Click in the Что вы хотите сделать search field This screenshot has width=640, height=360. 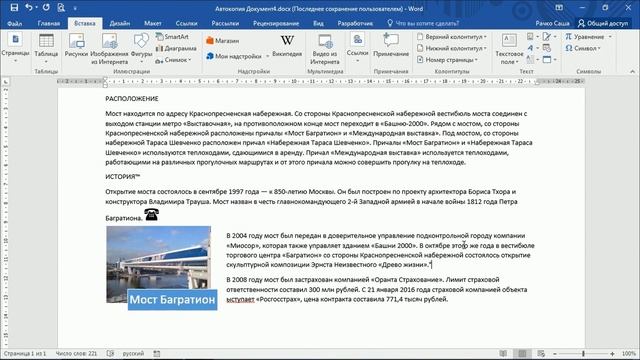[427, 23]
